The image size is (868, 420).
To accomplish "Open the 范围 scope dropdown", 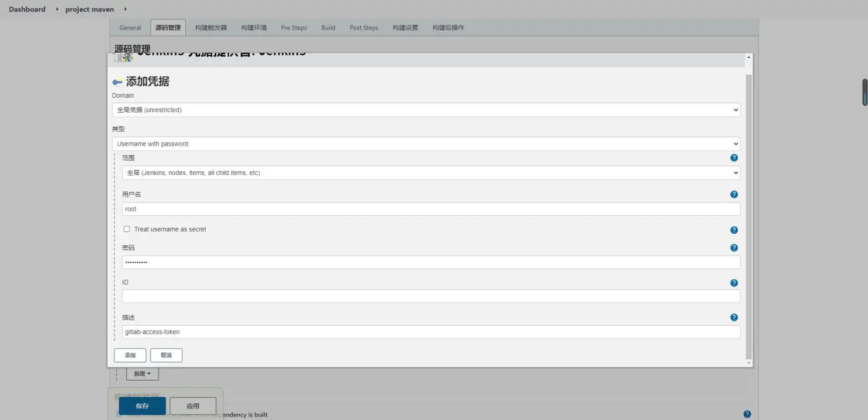I will point(431,173).
